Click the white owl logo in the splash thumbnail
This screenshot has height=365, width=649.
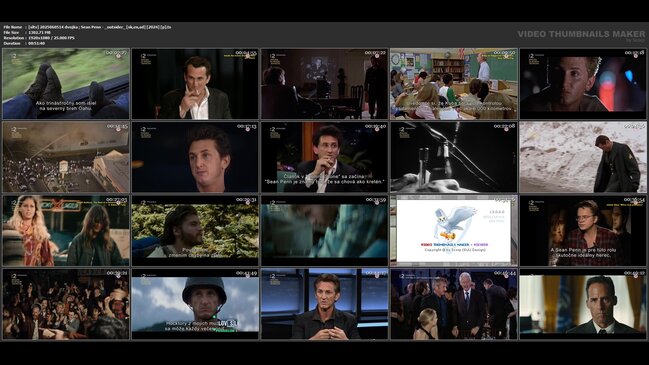(x=455, y=224)
